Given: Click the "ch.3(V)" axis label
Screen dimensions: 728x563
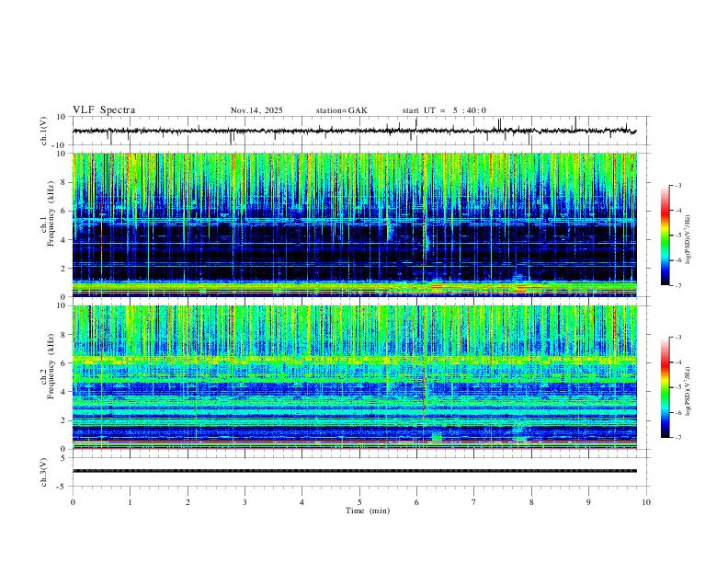Looking at the screenshot, I should [x=44, y=472].
